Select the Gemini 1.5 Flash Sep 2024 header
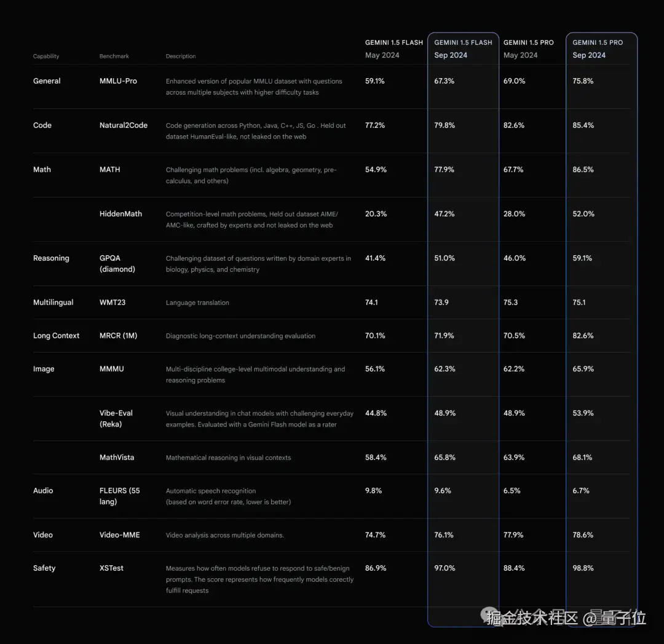The width and height of the screenshot is (664, 644). [x=463, y=49]
